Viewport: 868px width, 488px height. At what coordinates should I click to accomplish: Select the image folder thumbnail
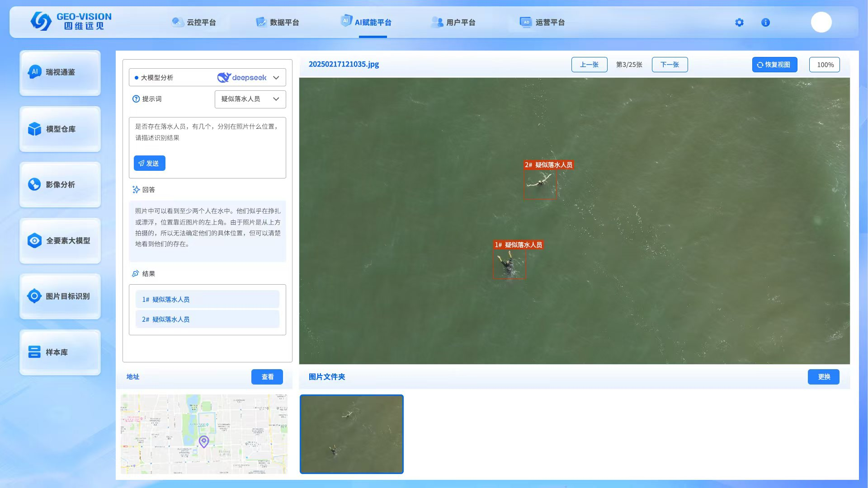coord(351,434)
